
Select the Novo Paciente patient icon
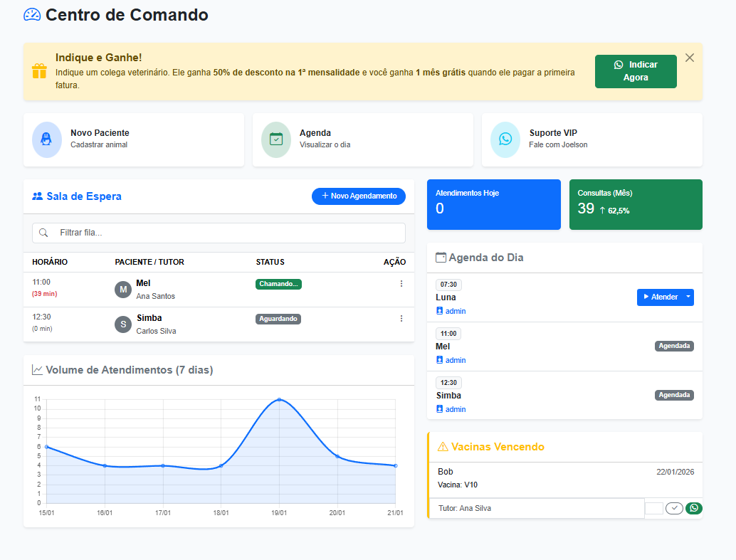tap(46, 139)
